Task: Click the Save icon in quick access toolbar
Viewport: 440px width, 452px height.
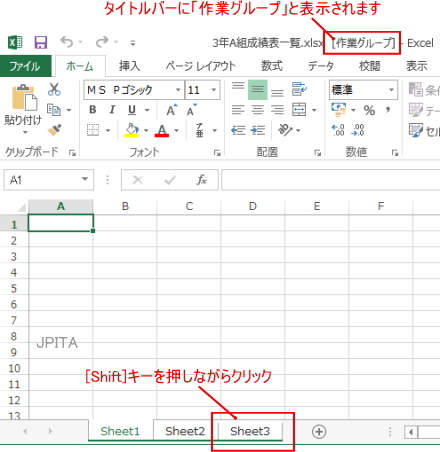Action: [x=41, y=43]
